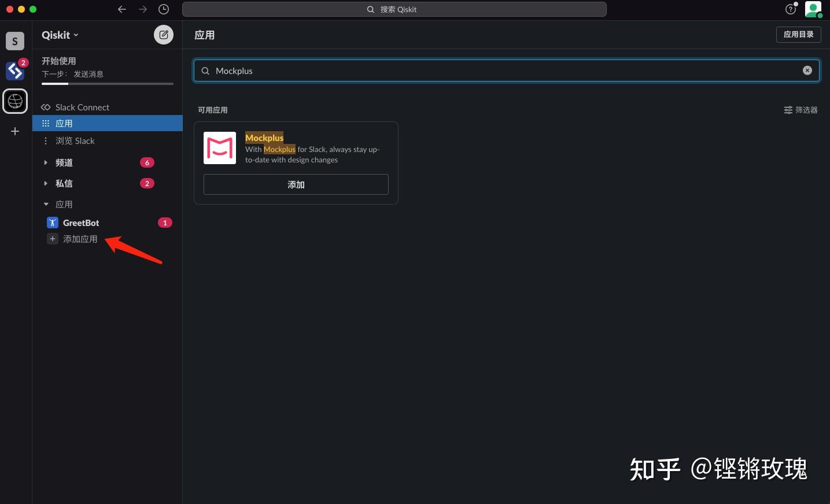The height and width of the screenshot is (504, 830).
Task: Open the Qiskit workspace dropdown menu
Action: (x=60, y=35)
